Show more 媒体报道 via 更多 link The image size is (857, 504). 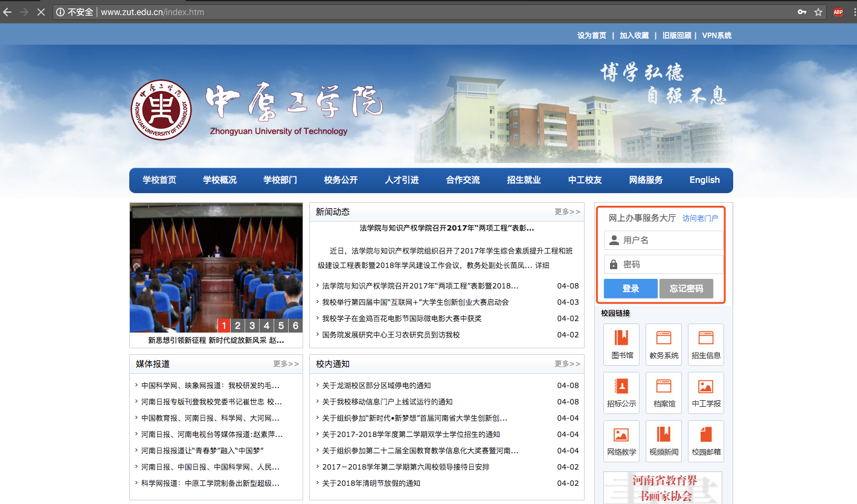pyautogui.click(x=286, y=364)
